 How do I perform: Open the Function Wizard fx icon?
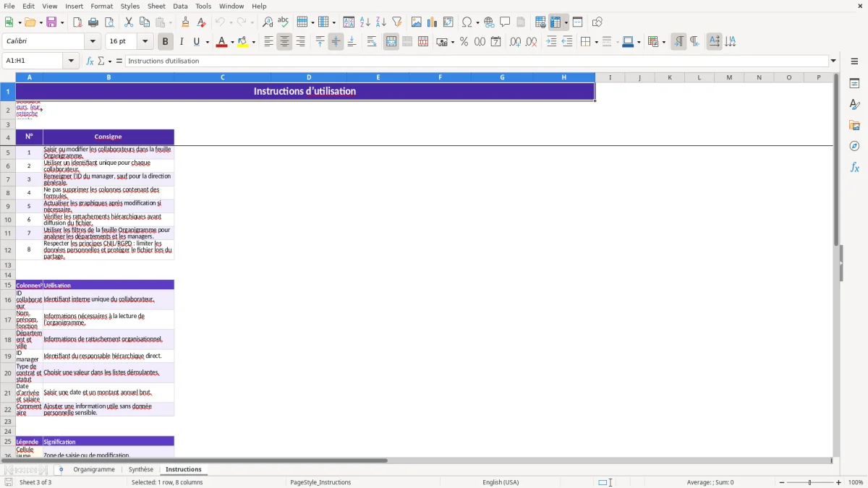(x=90, y=61)
